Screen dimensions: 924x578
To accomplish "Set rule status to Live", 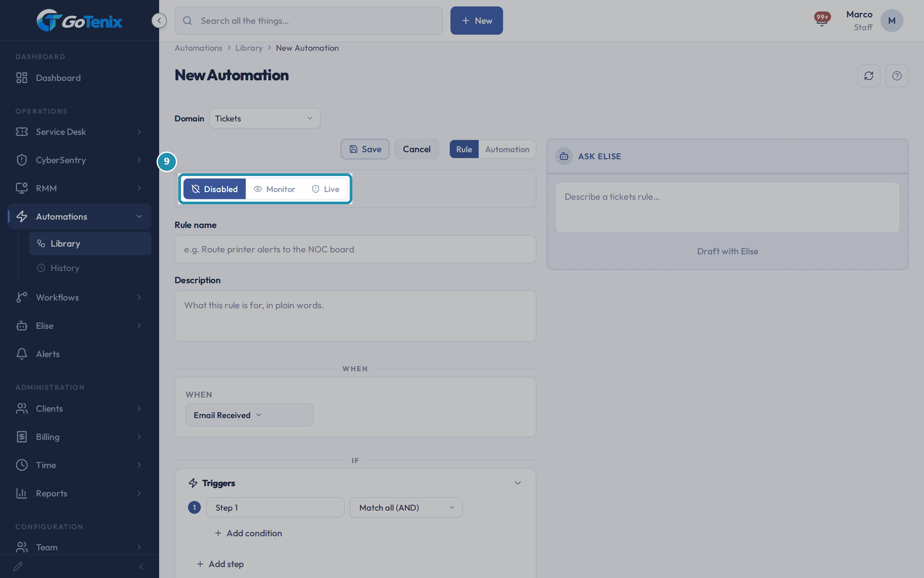I will click(x=325, y=189).
